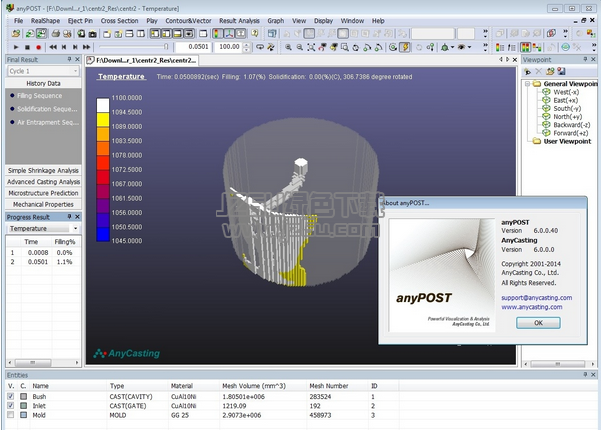Select the centr2 document tab
Image resolution: width=602 pixels, height=430 pixels.
click(x=142, y=60)
